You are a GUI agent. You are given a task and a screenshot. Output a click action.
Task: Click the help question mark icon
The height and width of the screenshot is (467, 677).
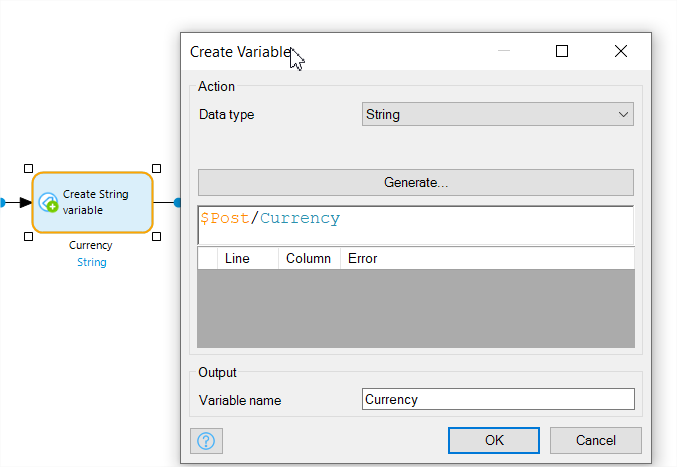(206, 441)
